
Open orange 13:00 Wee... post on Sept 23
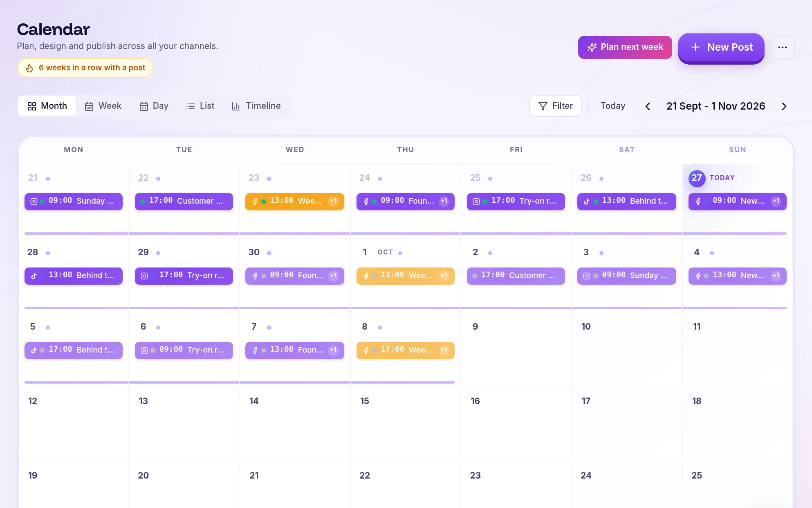295,201
